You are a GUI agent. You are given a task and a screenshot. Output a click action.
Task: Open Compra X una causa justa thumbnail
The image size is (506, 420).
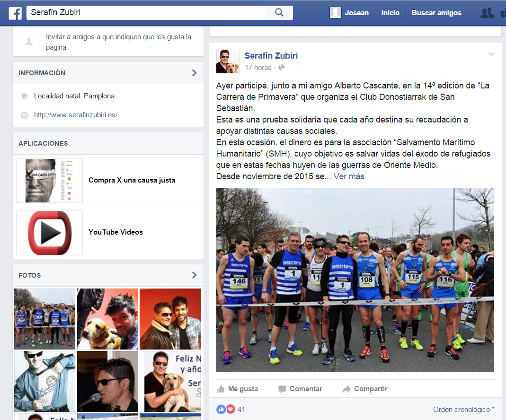click(x=49, y=181)
